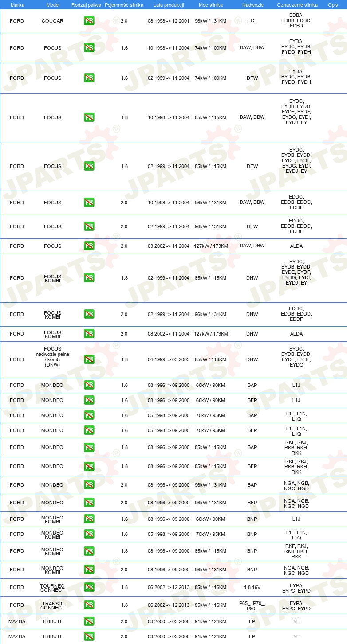Screen dimensions: 347x644
Task: Select the Focus Kombi 127kW / 173KM cell
Action: coord(210,334)
